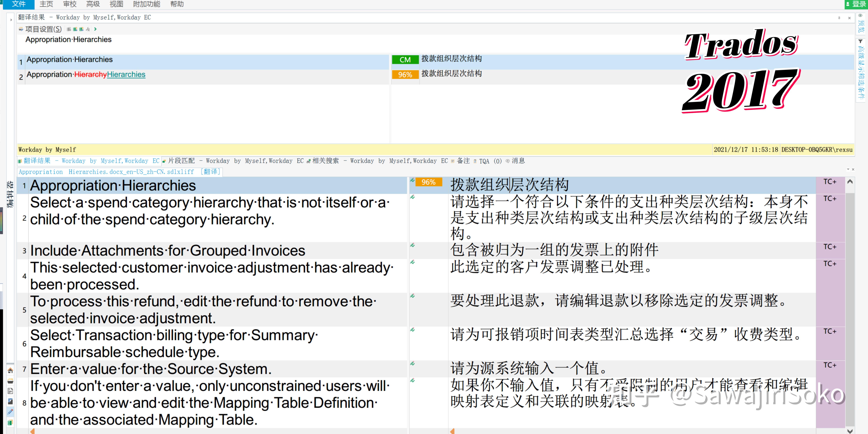
Task: Toggle auto-hide pin of translation results panel
Action: [839, 18]
